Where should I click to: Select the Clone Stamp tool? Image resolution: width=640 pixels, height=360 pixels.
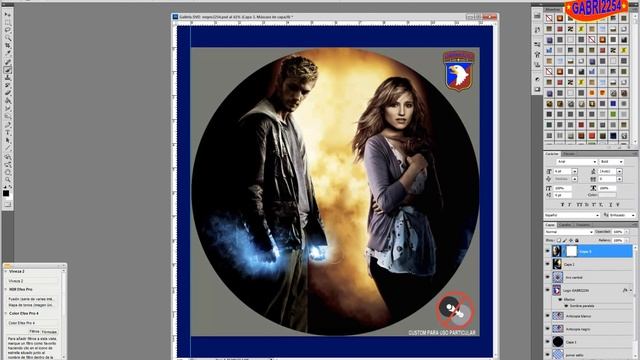tap(7, 78)
